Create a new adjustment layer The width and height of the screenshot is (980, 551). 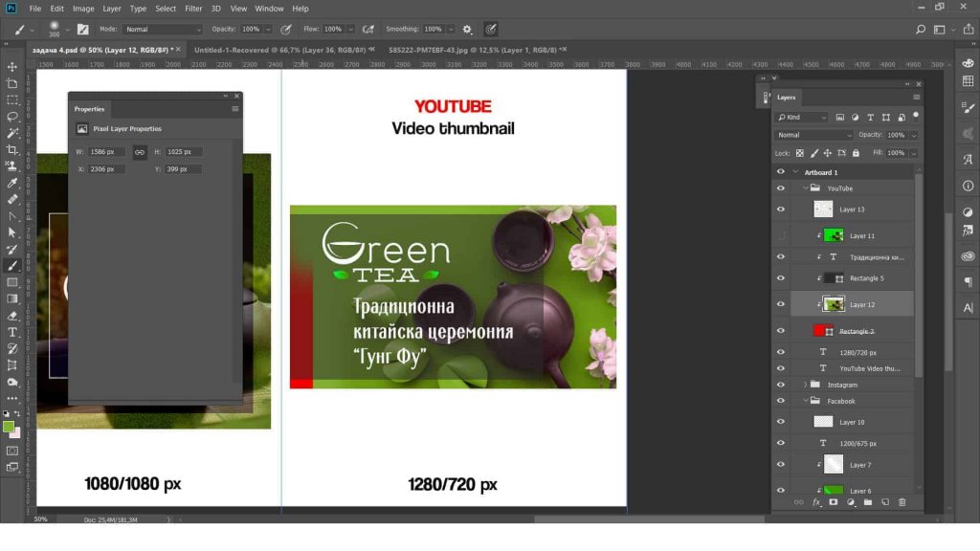851,502
